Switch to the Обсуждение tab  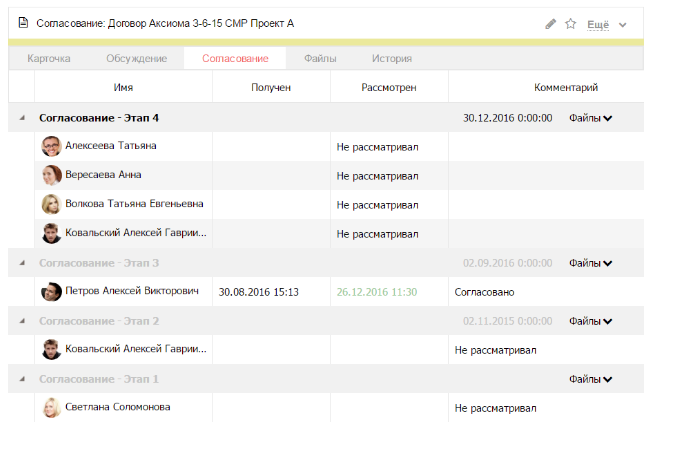[x=137, y=58]
